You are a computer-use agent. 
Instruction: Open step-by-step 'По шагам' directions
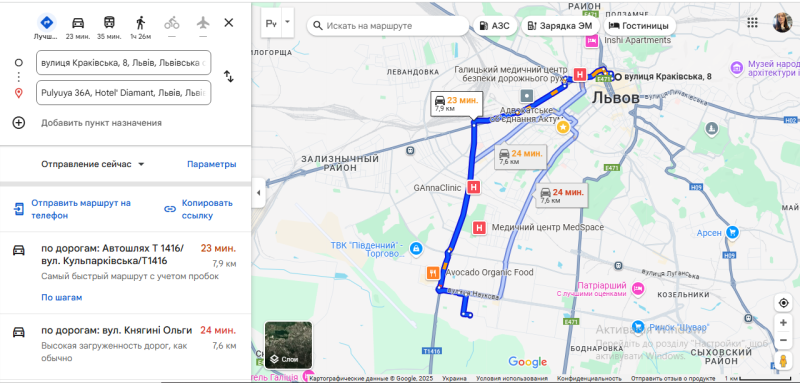[62, 297]
